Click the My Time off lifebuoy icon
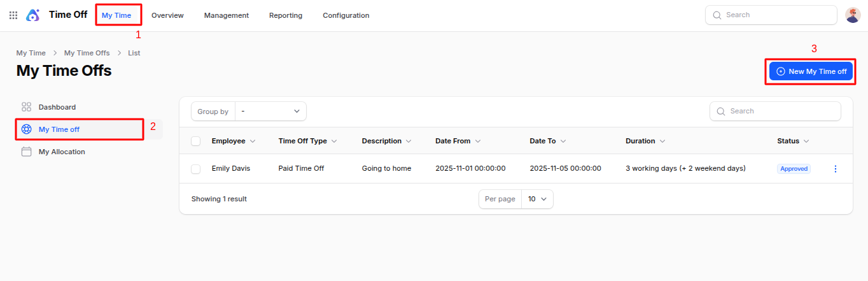This screenshot has height=281, width=868. 27,129
